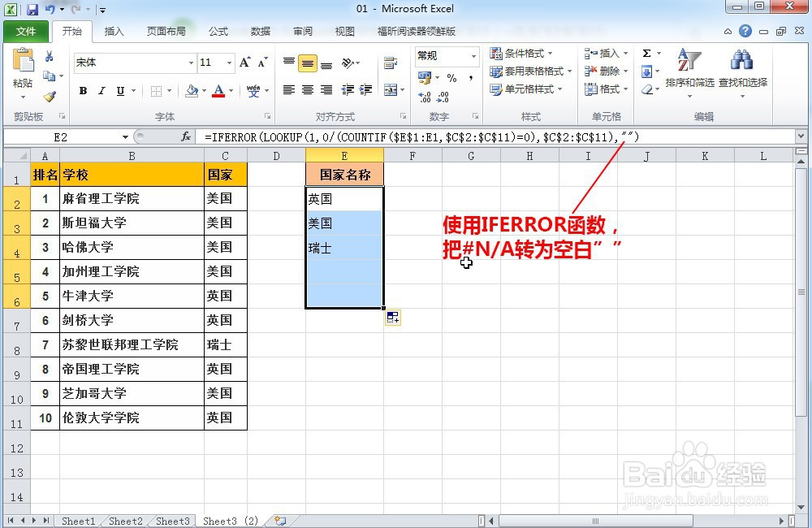This screenshot has height=528, width=812.
Task: Click the Save icon in quick access toolbar
Action: (32, 9)
